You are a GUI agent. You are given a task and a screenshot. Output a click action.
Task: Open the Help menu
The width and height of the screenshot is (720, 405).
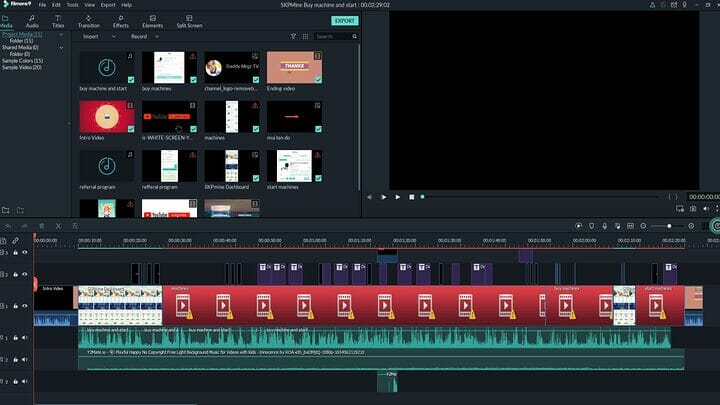tap(127, 5)
